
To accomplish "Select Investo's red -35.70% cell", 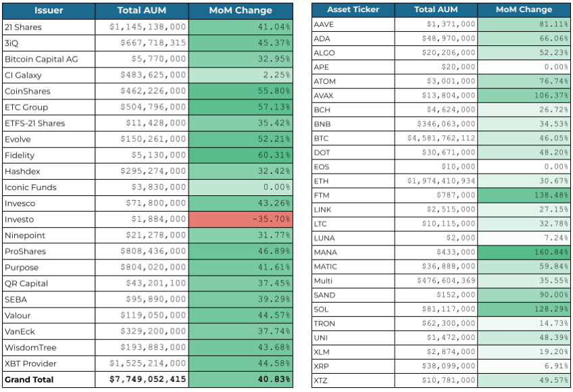I will 241,220.
